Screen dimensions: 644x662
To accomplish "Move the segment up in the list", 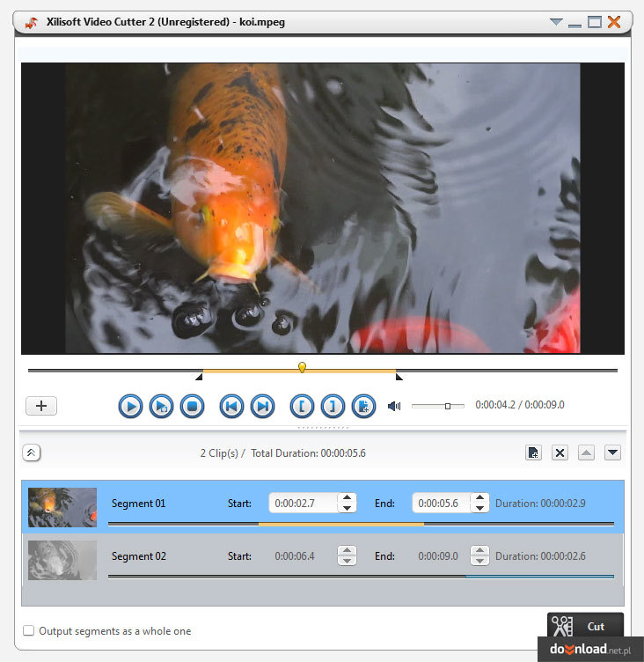I will [586, 452].
